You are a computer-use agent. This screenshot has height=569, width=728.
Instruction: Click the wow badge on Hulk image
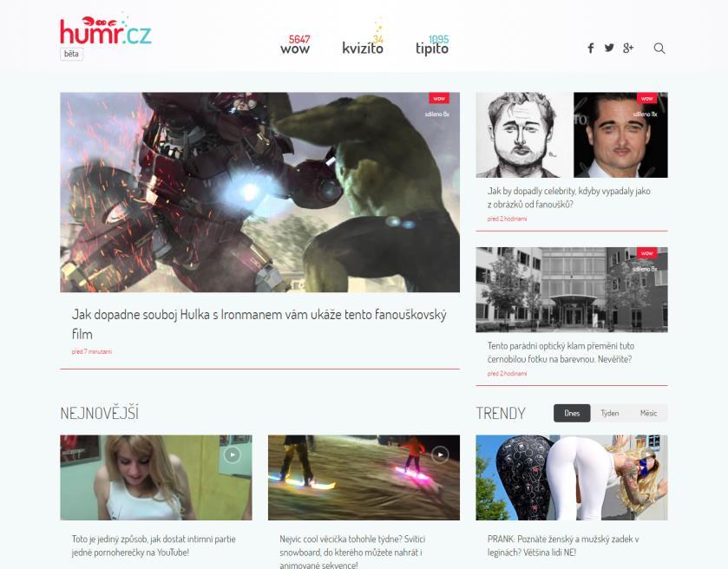point(439,98)
